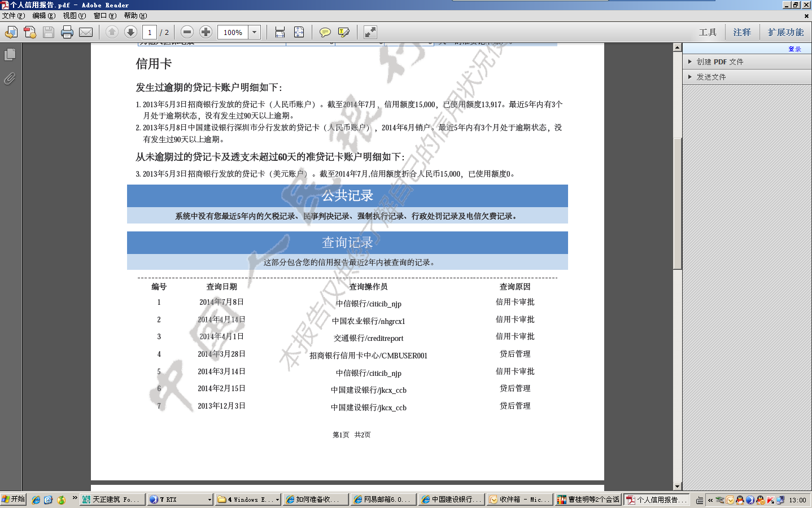Click the save floppy disk icon
Image resolution: width=812 pixels, height=508 pixels.
point(49,32)
